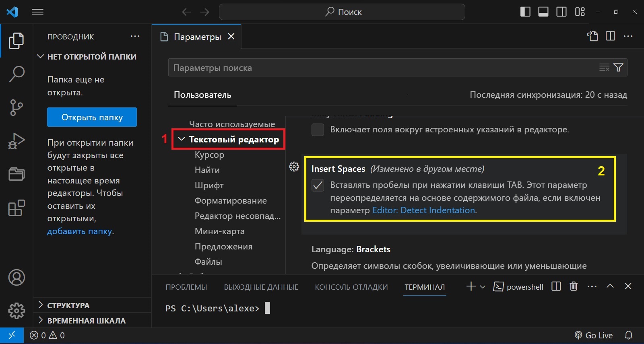Viewport: 644px width, 344px height.
Task: Open the Manage gear in activity bar
Action: click(17, 311)
